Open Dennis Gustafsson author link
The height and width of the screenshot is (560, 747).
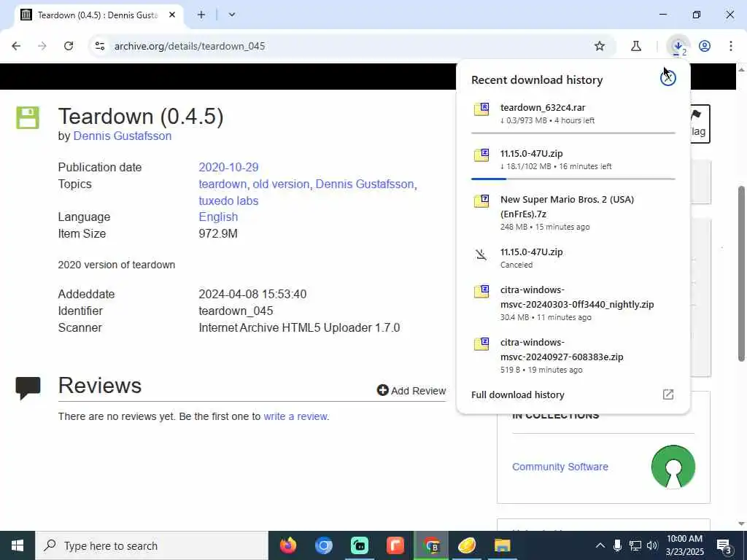[123, 136]
